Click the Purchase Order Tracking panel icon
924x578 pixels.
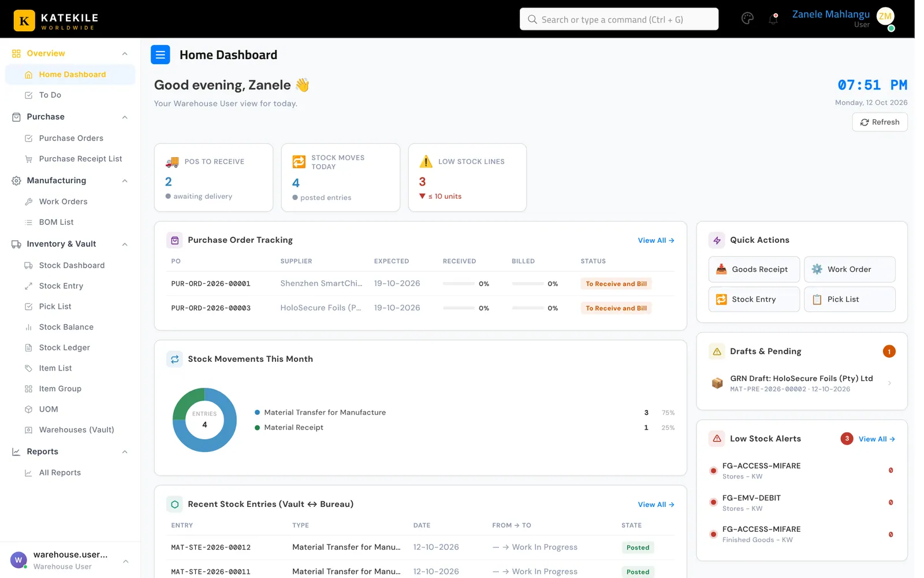(x=174, y=240)
